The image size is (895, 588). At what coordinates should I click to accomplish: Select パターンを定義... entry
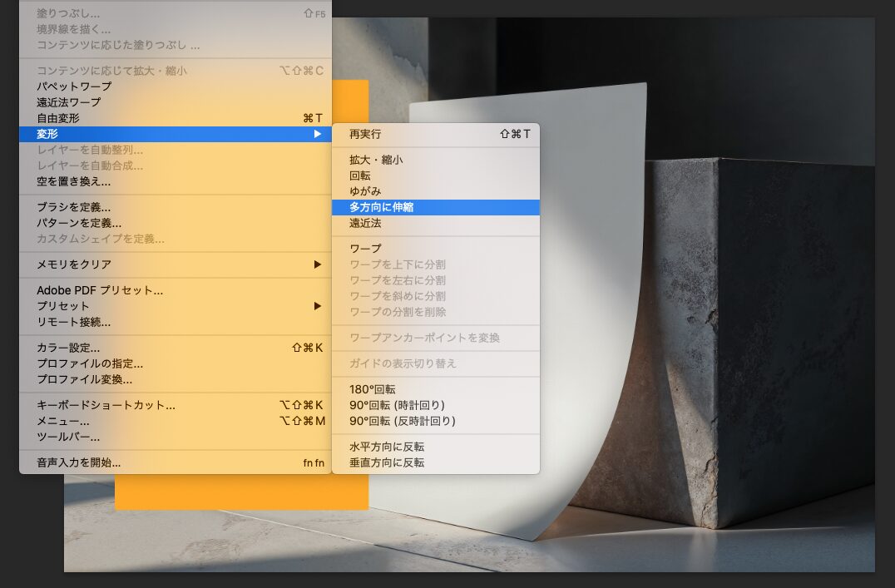176,223
